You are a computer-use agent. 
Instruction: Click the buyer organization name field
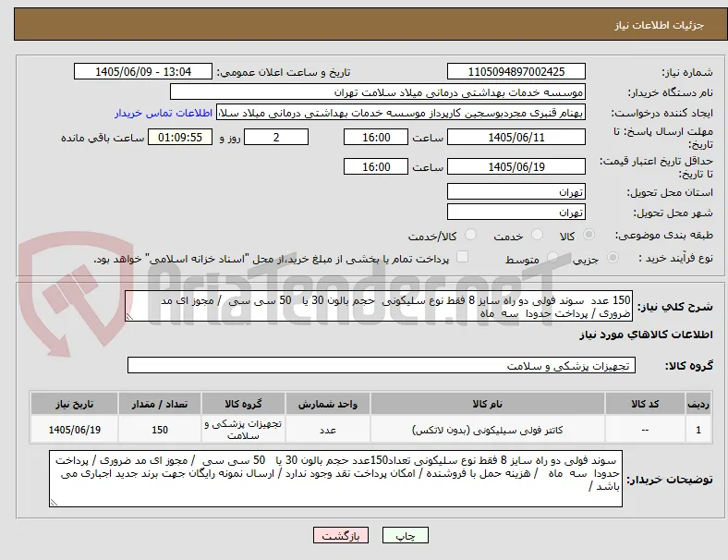click(378, 91)
